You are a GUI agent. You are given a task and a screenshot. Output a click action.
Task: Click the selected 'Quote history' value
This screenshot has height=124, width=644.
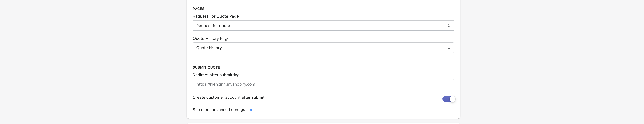coord(209,48)
